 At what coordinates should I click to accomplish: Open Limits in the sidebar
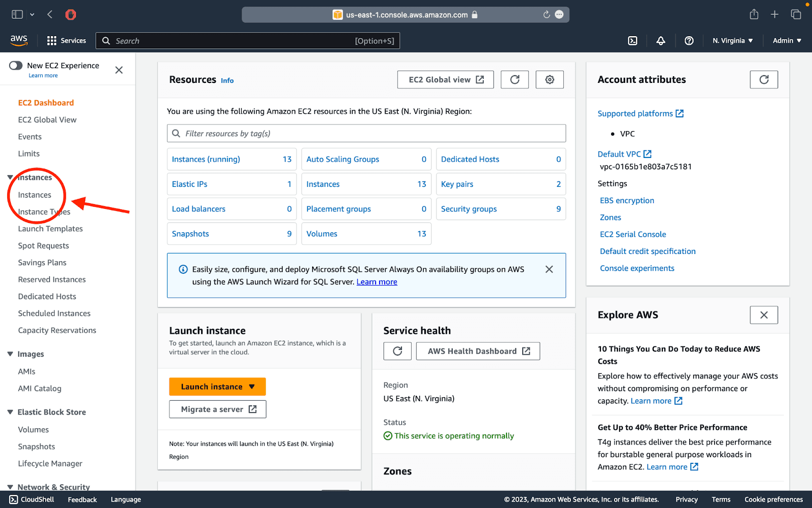point(29,153)
